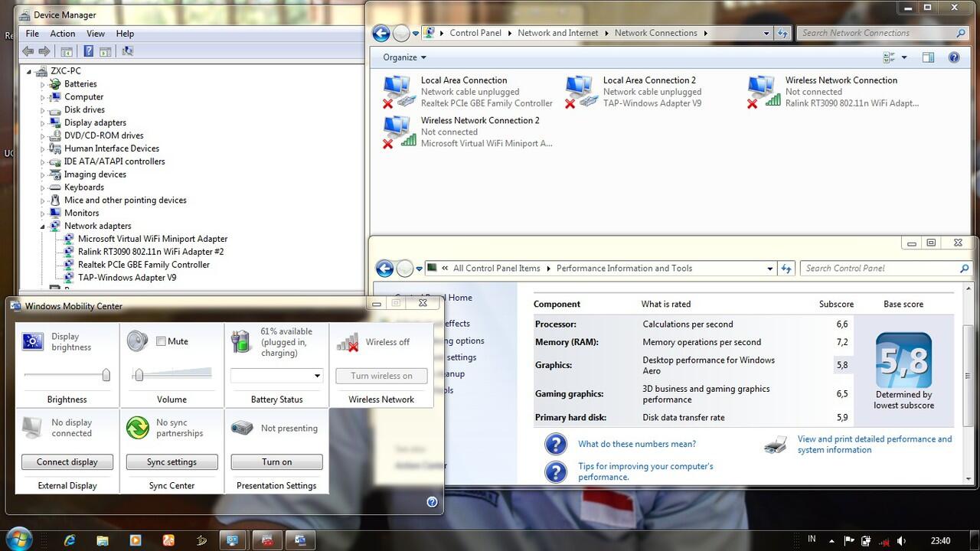Click the External Display monitor icon
Viewport: 980px width, 551px height.
[x=33, y=428]
